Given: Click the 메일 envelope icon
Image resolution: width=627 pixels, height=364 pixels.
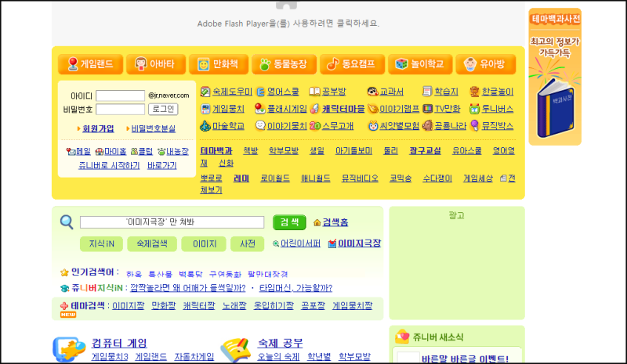Looking at the screenshot, I should (71, 151).
